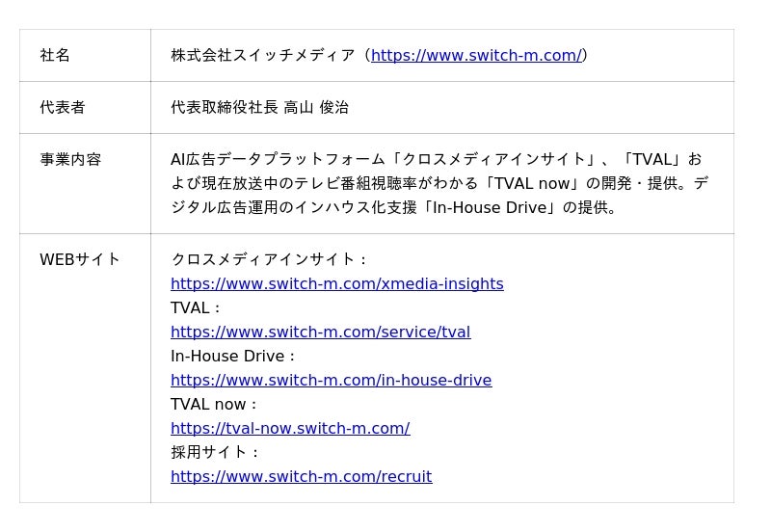
Task: Click the 社名 row header cell
Action: click(x=85, y=56)
